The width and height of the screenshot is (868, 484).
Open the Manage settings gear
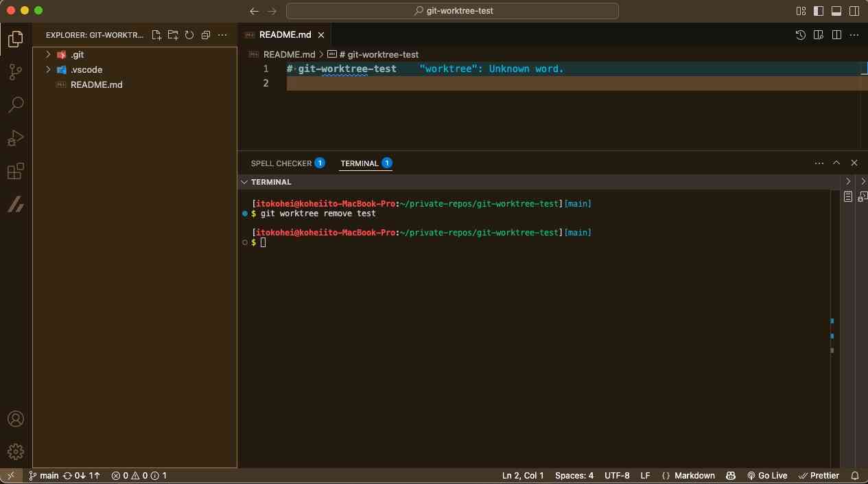pyautogui.click(x=15, y=451)
